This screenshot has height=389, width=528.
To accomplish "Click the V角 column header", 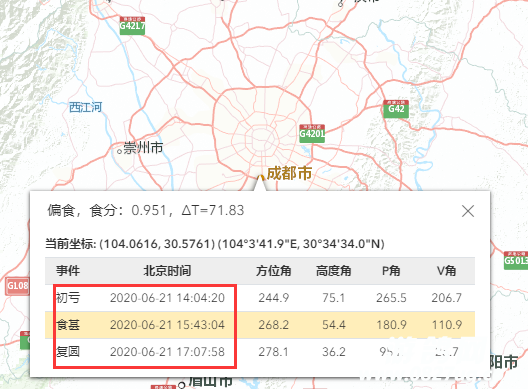I will [x=447, y=271].
